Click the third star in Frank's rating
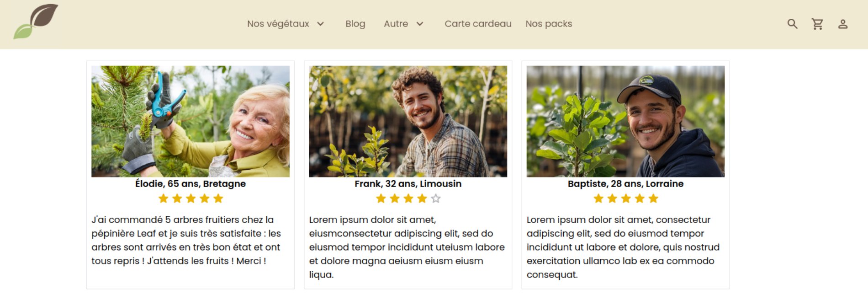868x300 pixels. (x=408, y=198)
